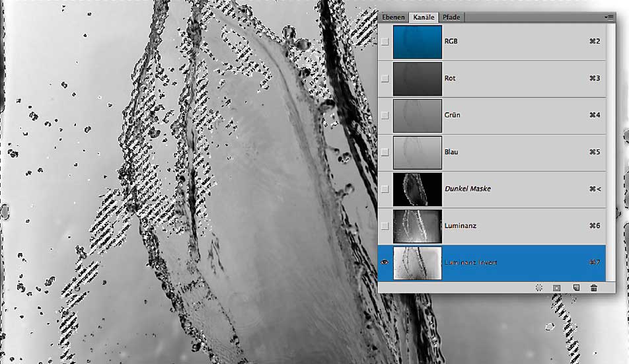Click the Dunkel Maske channel thumbnail
The image size is (629, 364).
(x=417, y=189)
